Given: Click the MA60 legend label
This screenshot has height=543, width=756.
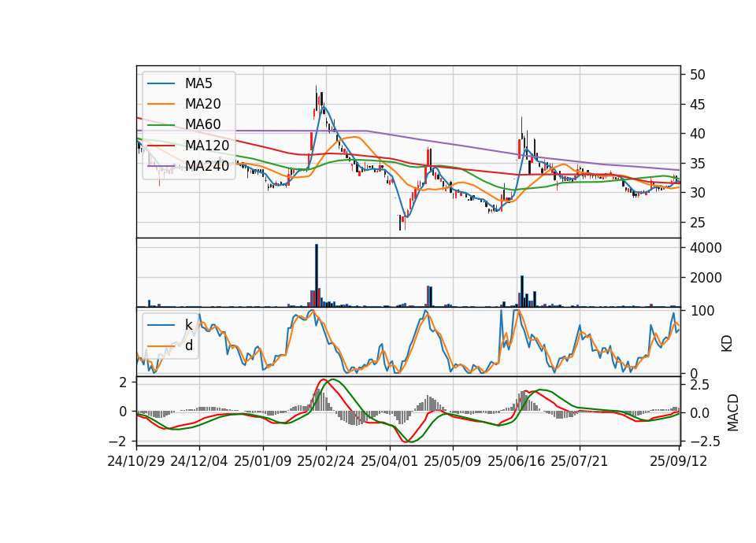Looking at the screenshot, I should [202, 124].
